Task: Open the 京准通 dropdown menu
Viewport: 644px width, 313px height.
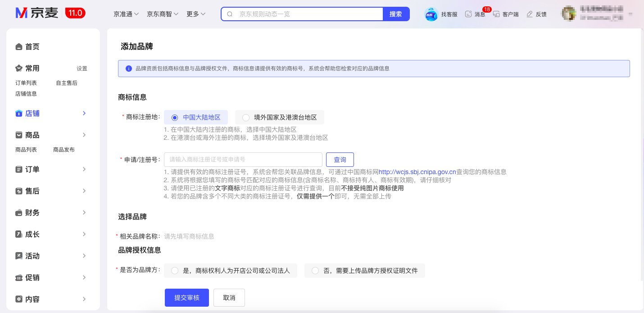Action: tap(126, 14)
